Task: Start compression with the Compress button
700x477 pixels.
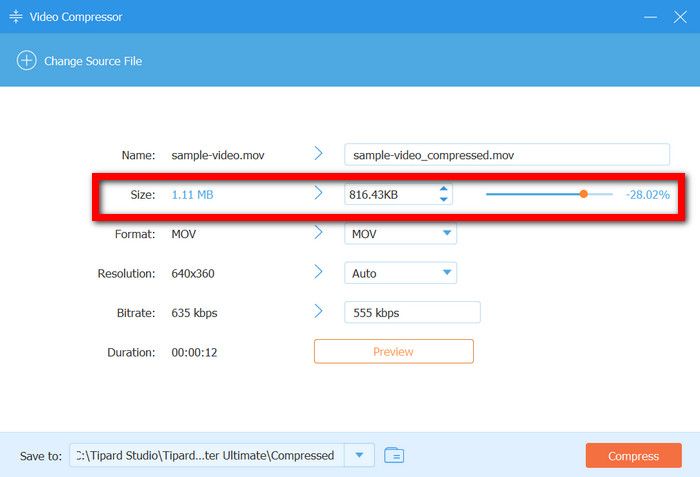Action: (633, 456)
